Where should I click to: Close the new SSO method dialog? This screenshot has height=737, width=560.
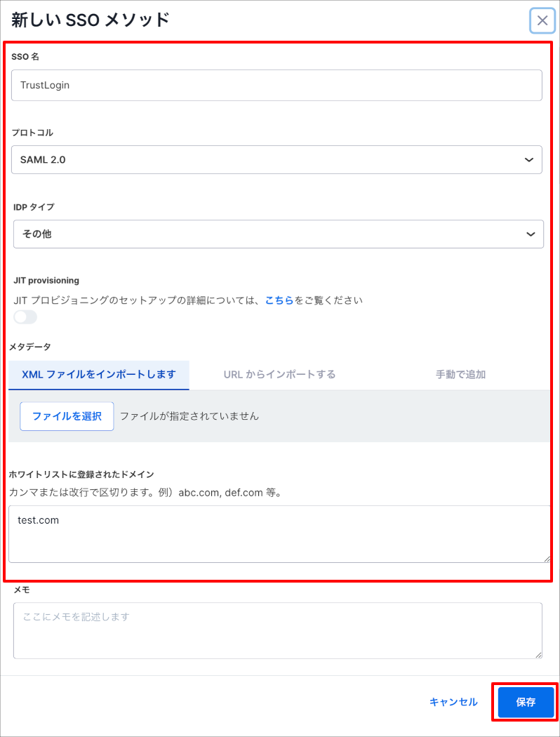pos(542,20)
